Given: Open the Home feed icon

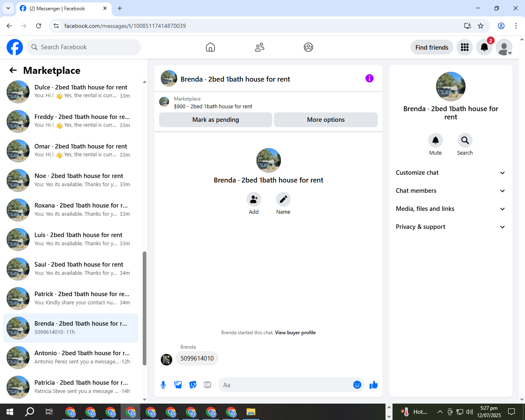Looking at the screenshot, I should click(x=210, y=47).
